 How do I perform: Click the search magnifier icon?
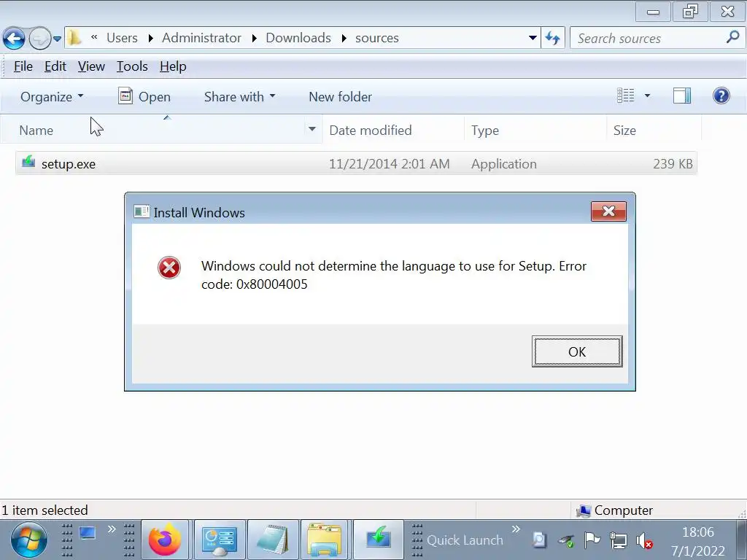pos(732,37)
